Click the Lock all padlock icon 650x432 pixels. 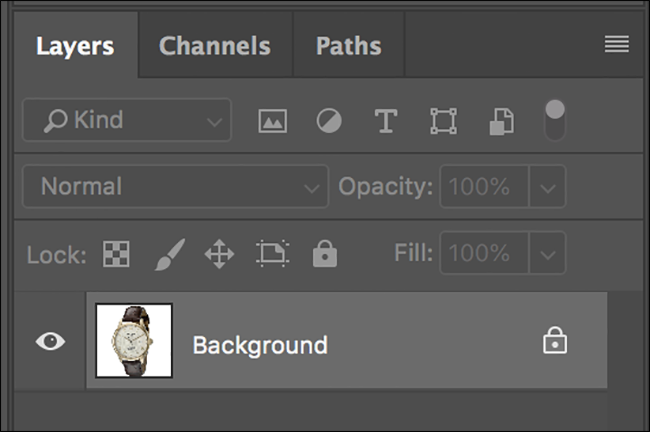(324, 254)
